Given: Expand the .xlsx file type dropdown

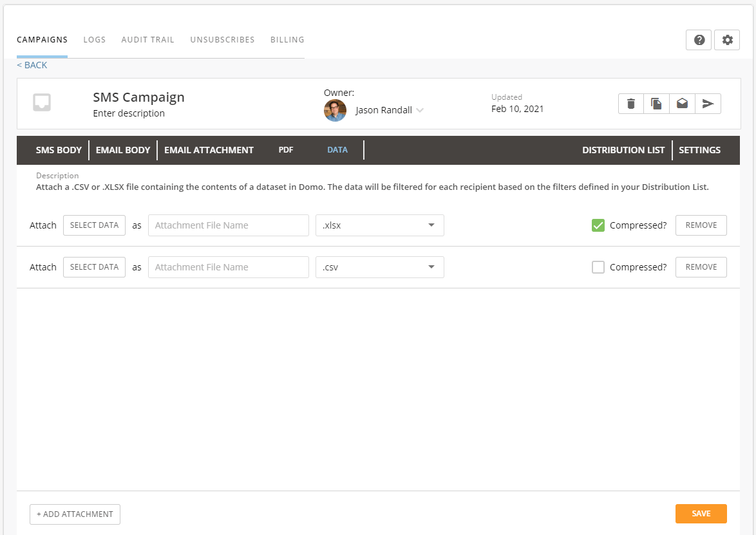Looking at the screenshot, I should (x=379, y=225).
